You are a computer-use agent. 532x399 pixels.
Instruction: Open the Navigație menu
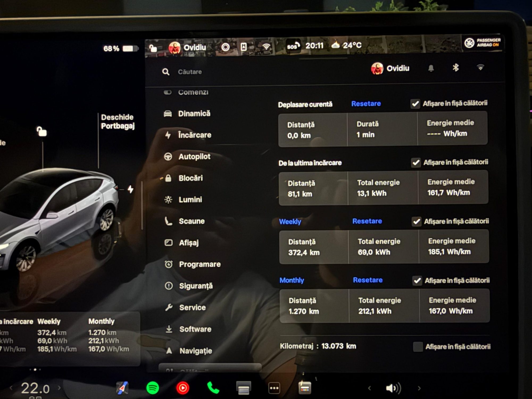(x=189, y=351)
